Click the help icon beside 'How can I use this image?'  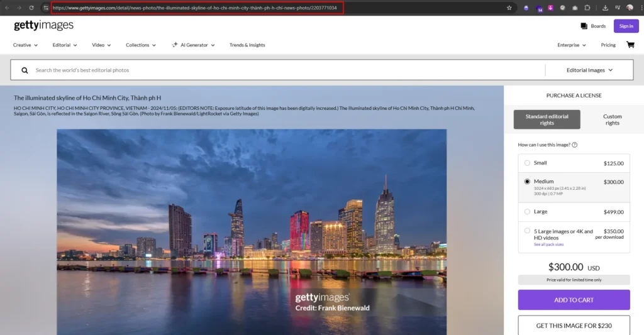(575, 145)
